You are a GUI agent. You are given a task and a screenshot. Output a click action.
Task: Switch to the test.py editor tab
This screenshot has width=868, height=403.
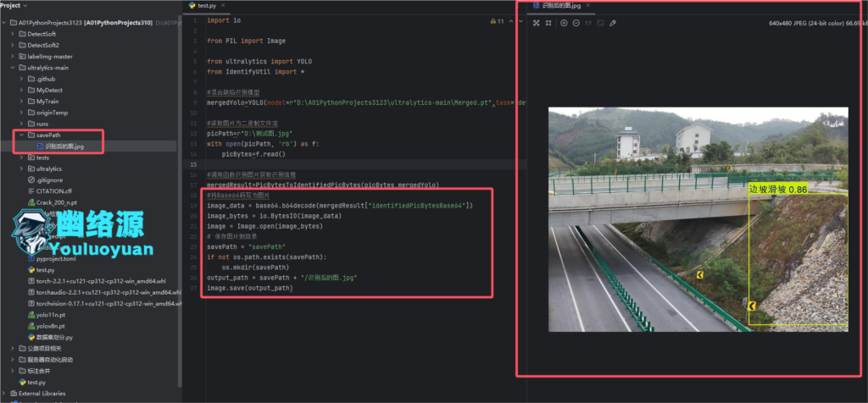click(x=206, y=6)
